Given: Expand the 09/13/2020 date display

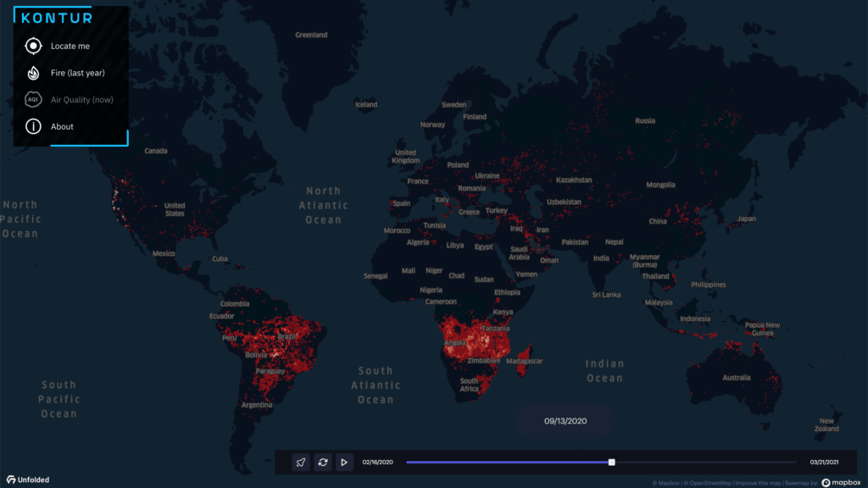Looking at the screenshot, I should click(x=564, y=421).
